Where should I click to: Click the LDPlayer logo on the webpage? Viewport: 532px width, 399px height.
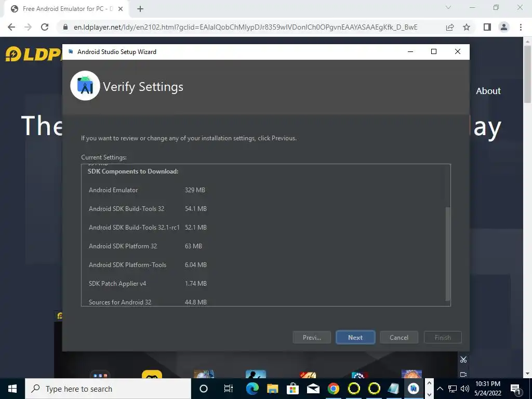[x=33, y=54]
